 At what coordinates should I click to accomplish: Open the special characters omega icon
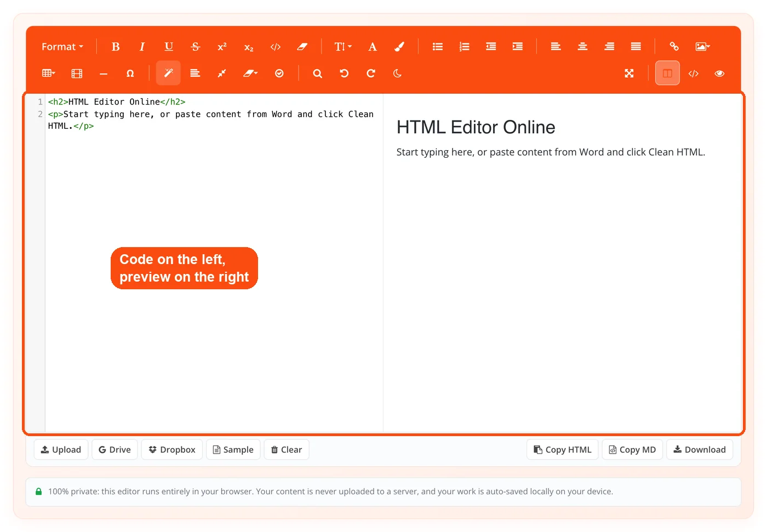pos(130,73)
